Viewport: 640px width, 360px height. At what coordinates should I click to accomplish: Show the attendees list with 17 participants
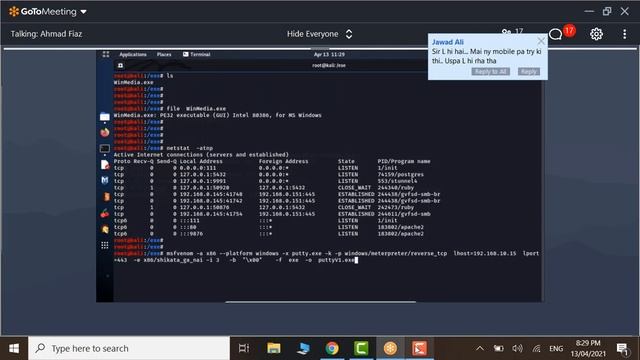click(x=513, y=31)
